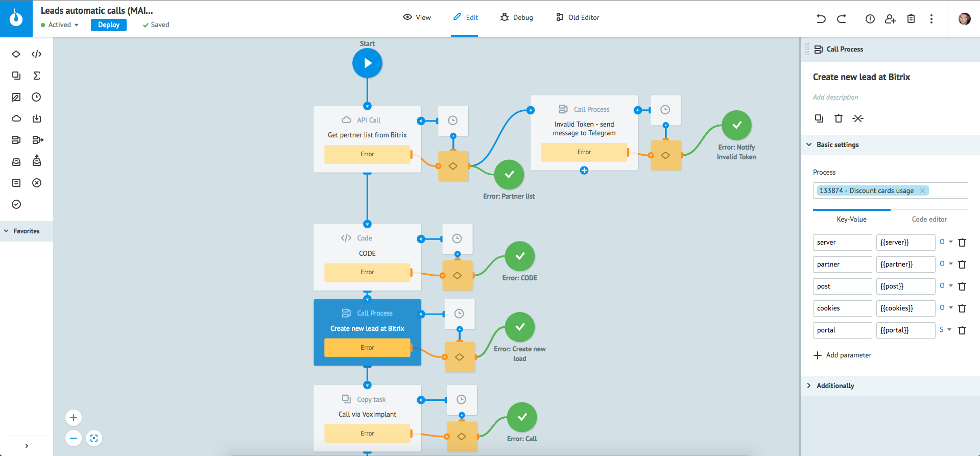Switch to the Debug tab
Screen dimensions: 980x456
(x=517, y=17)
